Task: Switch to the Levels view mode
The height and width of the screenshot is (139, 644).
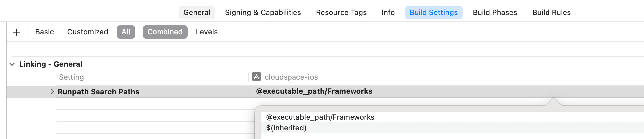Action: pyautogui.click(x=207, y=32)
